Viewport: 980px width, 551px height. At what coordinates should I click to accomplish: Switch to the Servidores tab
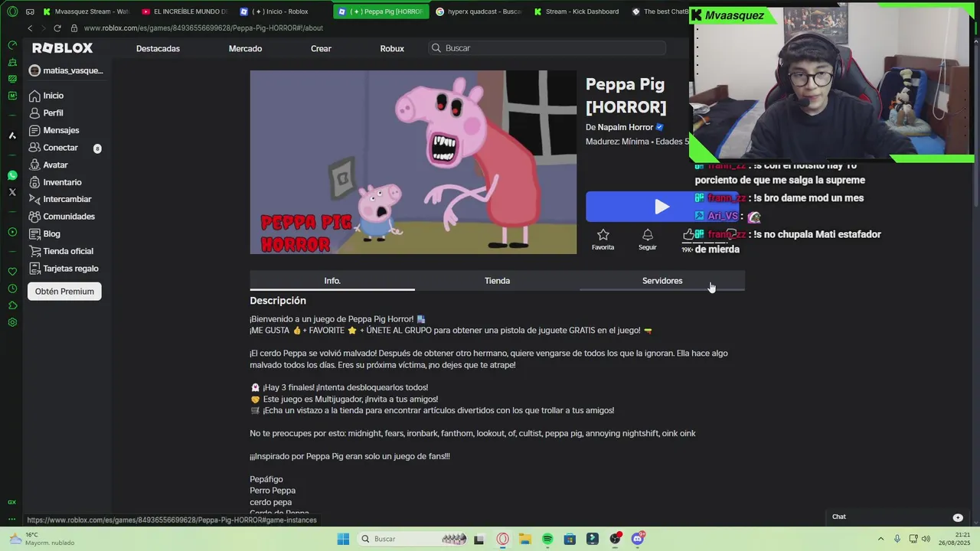662,281
